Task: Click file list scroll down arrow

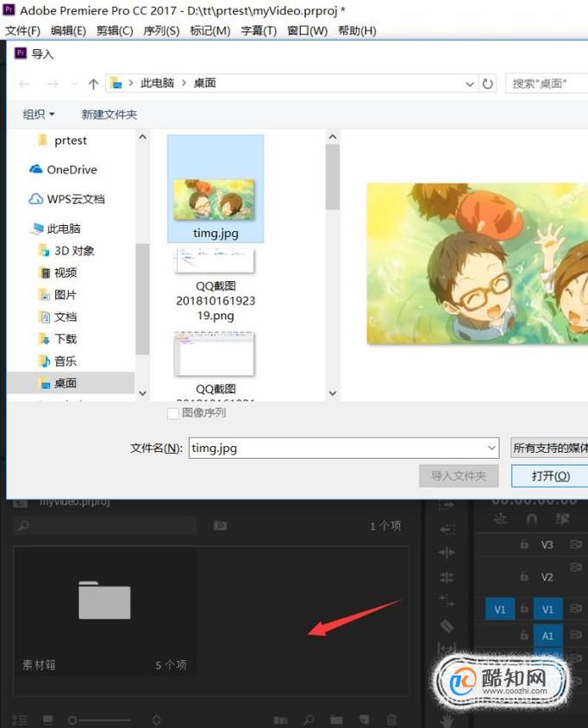Action: tap(332, 392)
